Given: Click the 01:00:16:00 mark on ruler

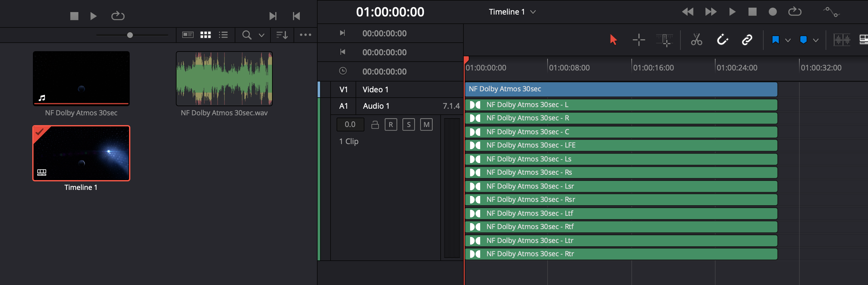Looking at the screenshot, I should click(653, 68).
